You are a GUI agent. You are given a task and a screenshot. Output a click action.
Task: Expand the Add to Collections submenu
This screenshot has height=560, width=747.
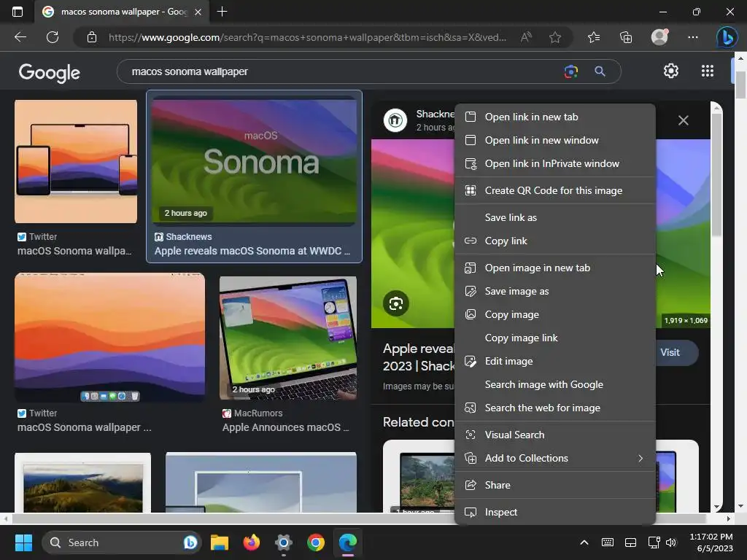[x=555, y=458]
